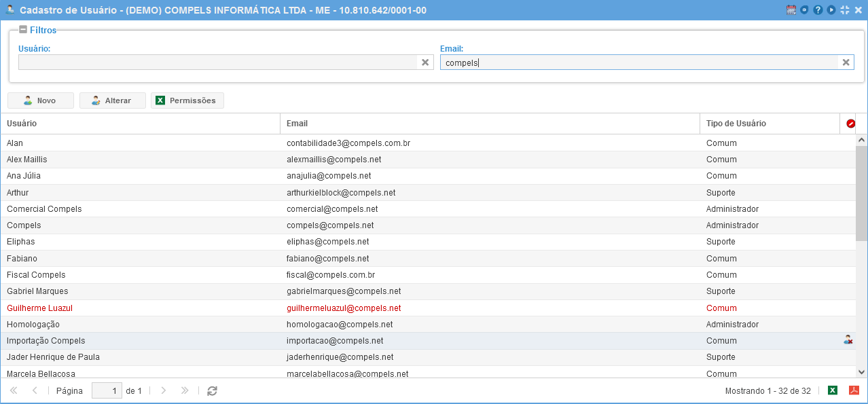Click the chat bubble icon in title bar
This screenshot has height=404, width=868.
pyautogui.click(x=804, y=10)
